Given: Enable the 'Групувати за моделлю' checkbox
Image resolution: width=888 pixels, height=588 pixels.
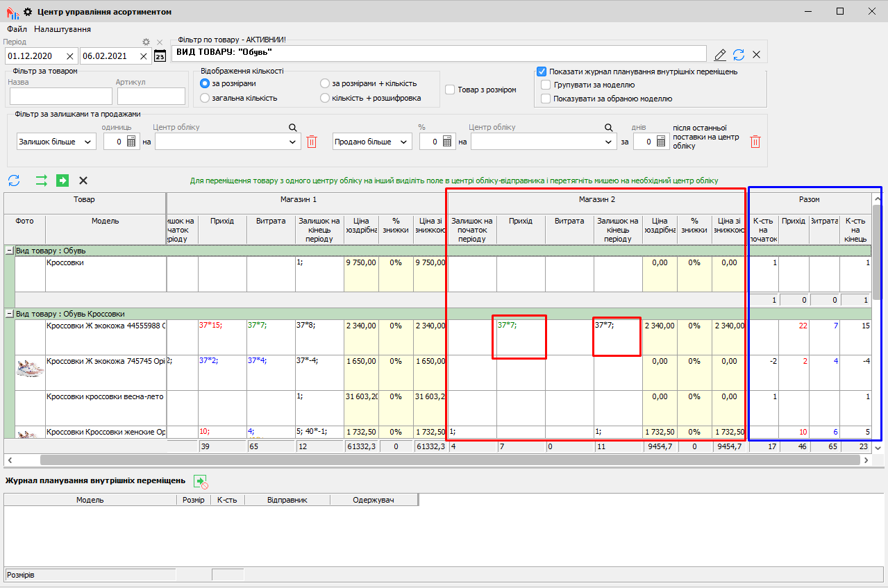Looking at the screenshot, I should point(546,85).
